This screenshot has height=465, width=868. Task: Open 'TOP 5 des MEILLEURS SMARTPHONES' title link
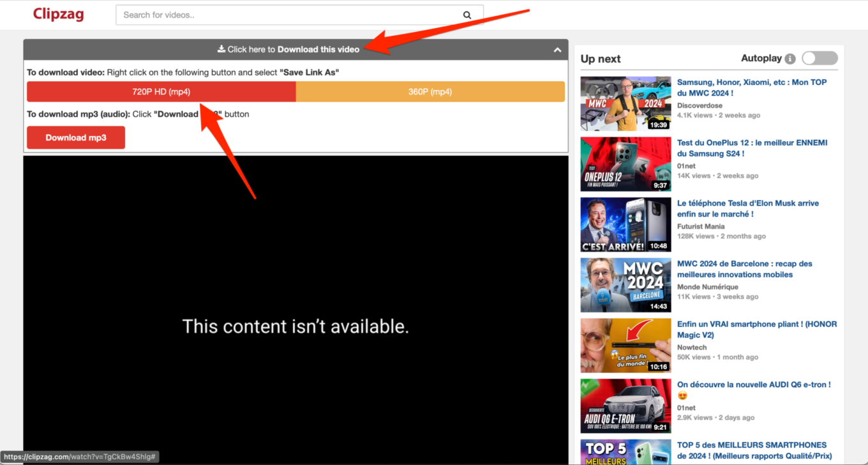click(754, 450)
